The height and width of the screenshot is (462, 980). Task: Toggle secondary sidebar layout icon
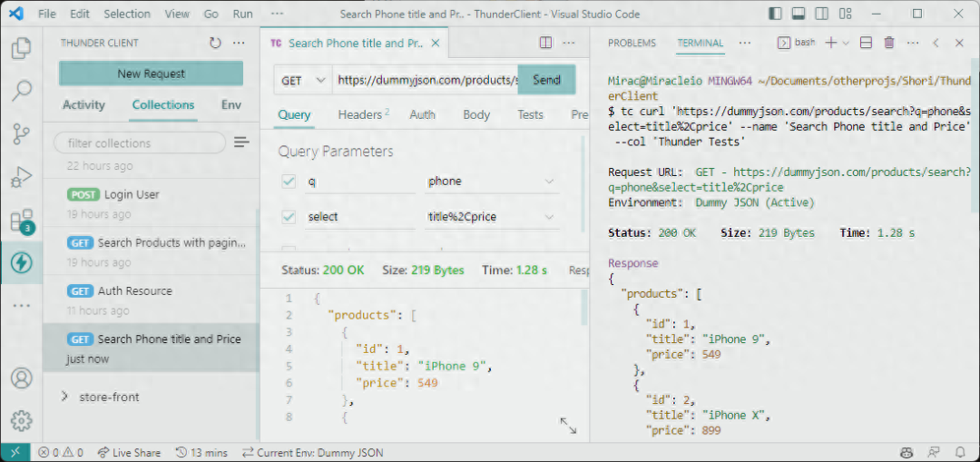(822, 13)
